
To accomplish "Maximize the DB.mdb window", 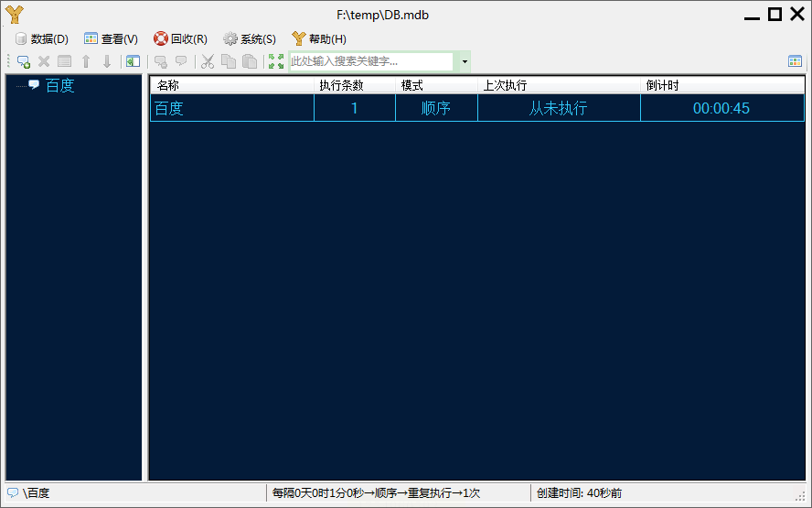I will pos(775,15).
